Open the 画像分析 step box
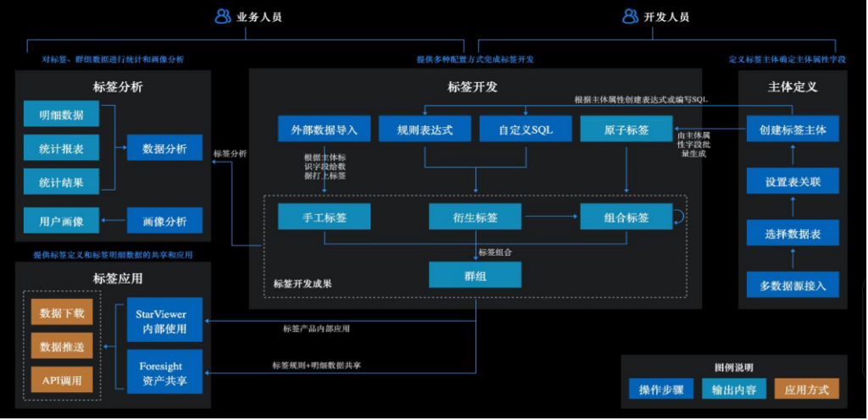This screenshot has width=868, height=420. (x=165, y=220)
